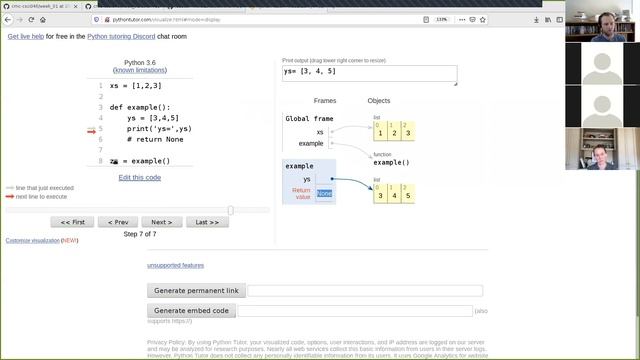Click code line 1 'xs = [1,2,3]'
This screenshot has width=640, height=360.
click(x=136, y=86)
